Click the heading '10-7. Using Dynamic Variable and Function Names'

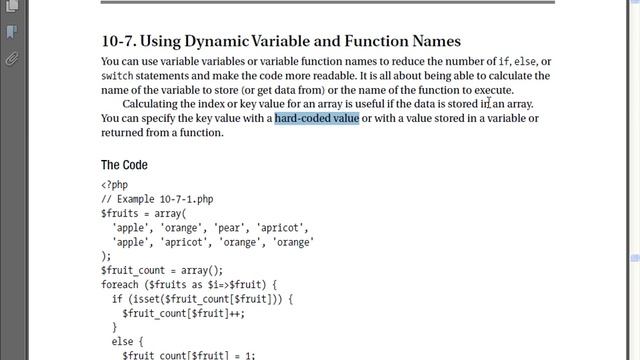click(x=281, y=41)
